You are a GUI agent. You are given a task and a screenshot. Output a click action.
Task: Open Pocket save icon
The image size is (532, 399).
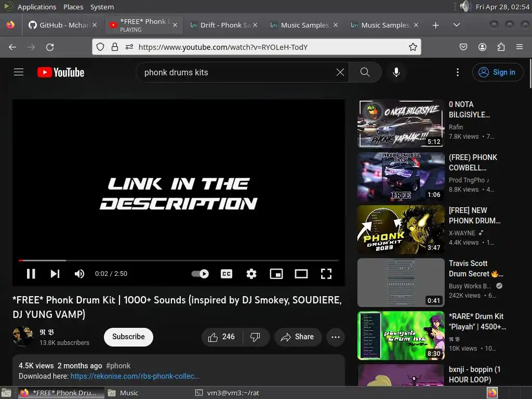463,47
